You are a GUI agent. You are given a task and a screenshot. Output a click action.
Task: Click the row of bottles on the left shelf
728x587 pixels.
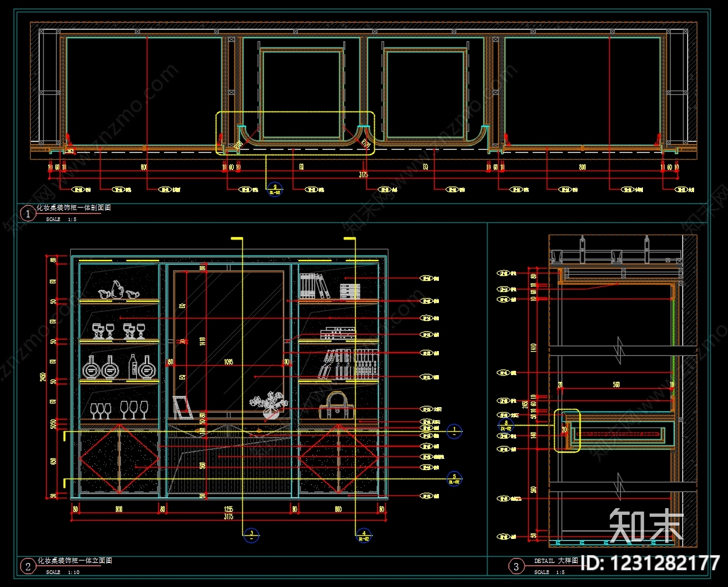tap(120, 367)
